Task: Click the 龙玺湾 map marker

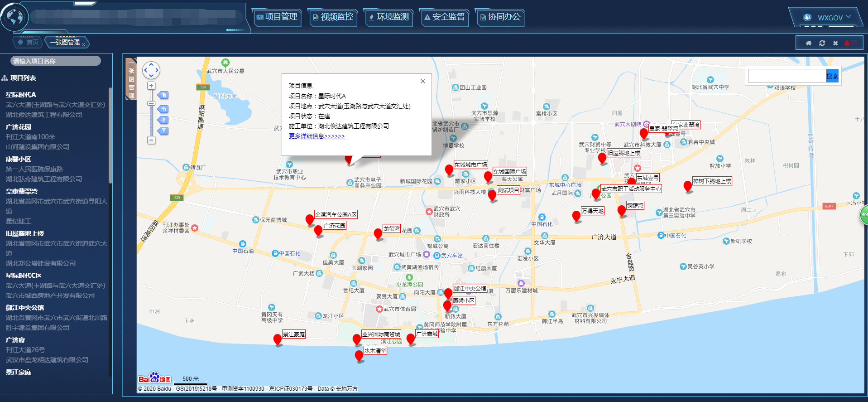Action: point(378,234)
